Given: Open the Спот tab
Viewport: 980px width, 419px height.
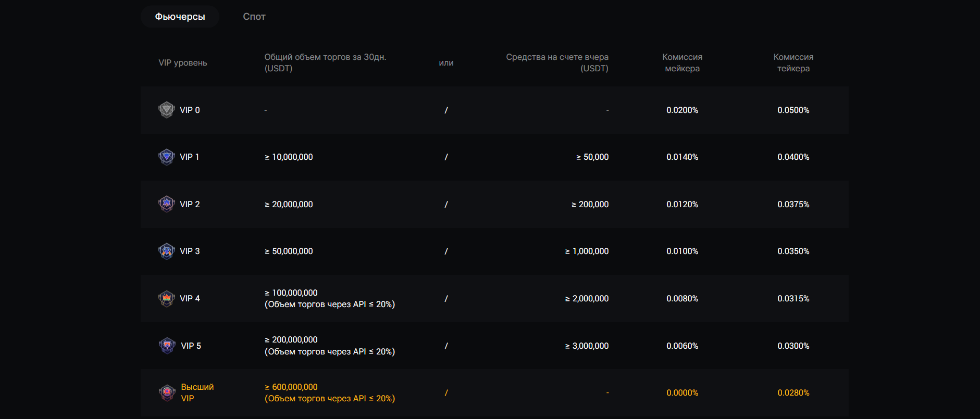Looking at the screenshot, I should 254,17.
